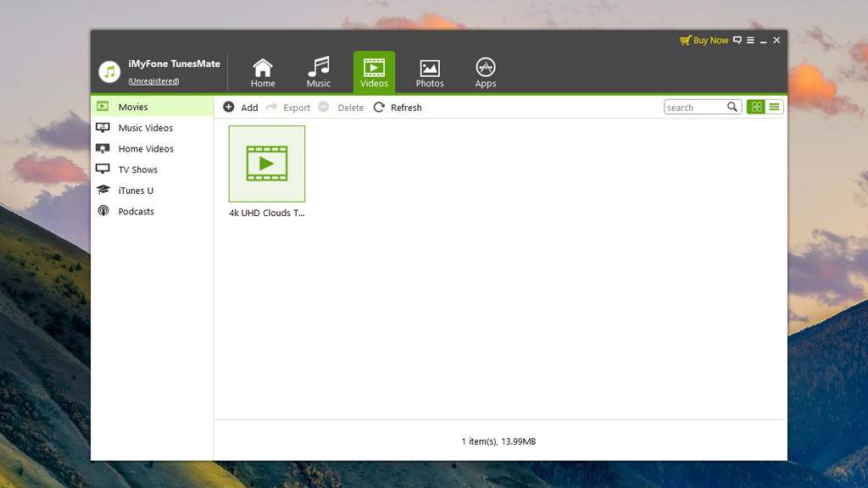
Task: Select the 4k UHD Clouds video thumbnail
Action: pos(267,164)
